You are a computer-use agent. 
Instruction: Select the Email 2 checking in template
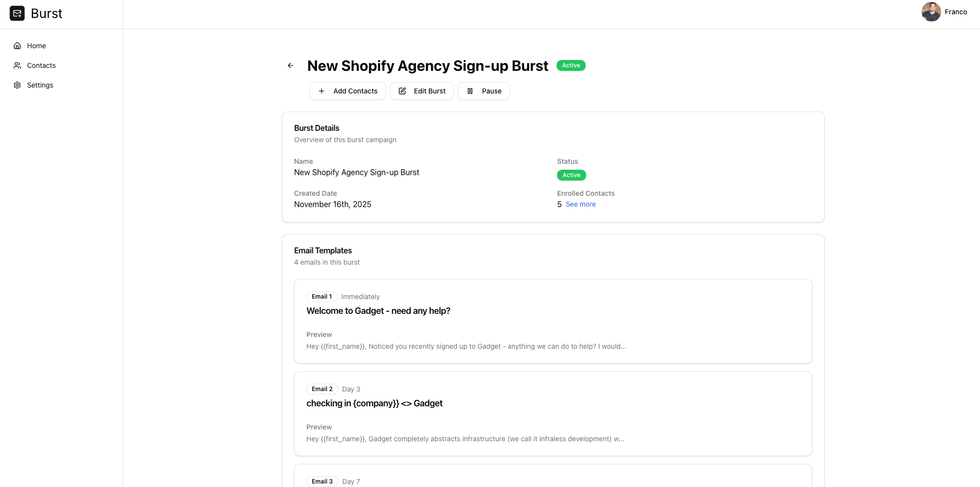553,414
